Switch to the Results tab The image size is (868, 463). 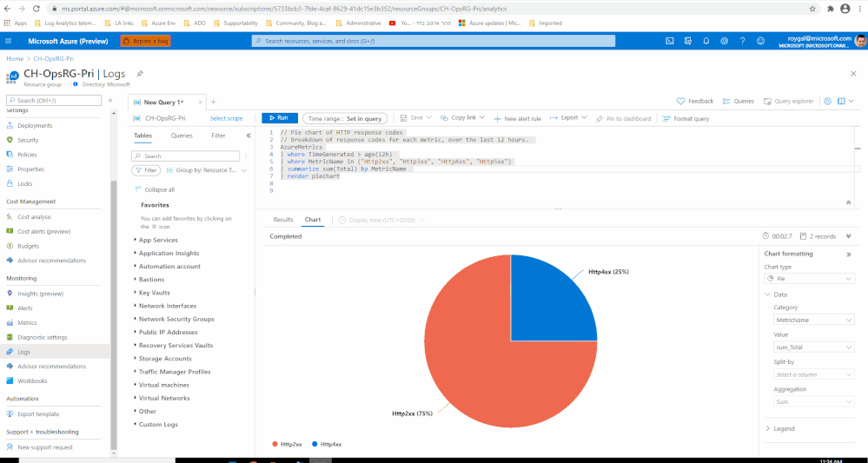coord(283,220)
